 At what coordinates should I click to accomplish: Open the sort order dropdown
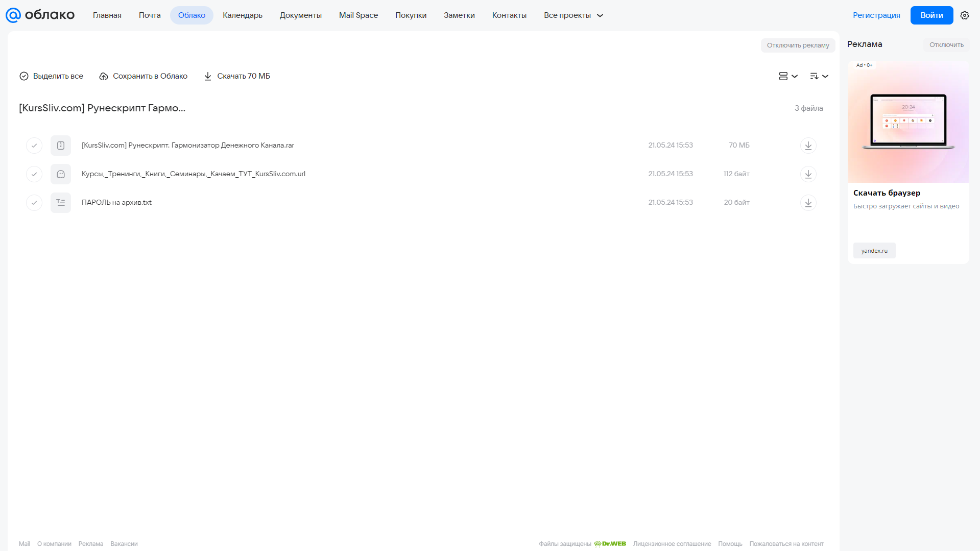819,76
